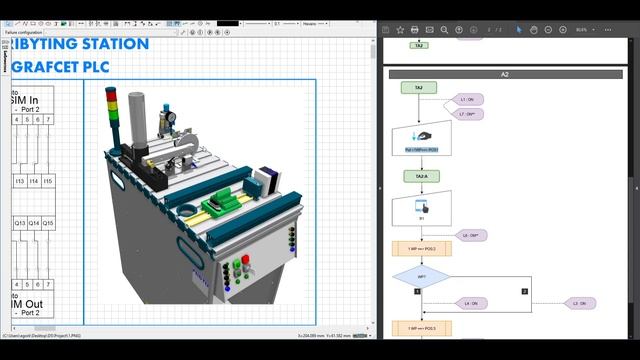Image resolution: width=640 pixels, height=360 pixels.
Task: Select the pointer selection tool in PDF viewer
Action: coord(519,30)
